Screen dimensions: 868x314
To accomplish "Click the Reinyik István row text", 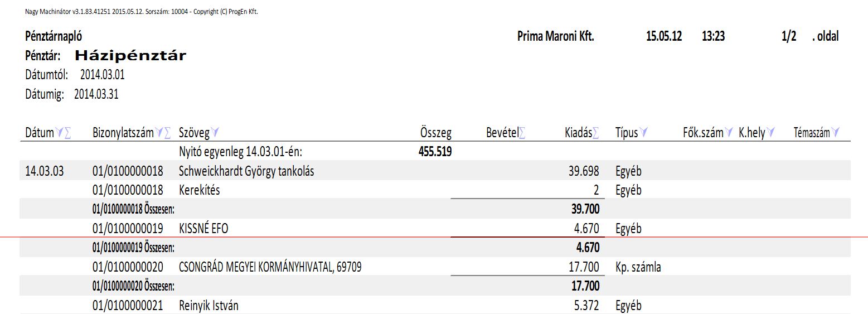I will (208, 306).
